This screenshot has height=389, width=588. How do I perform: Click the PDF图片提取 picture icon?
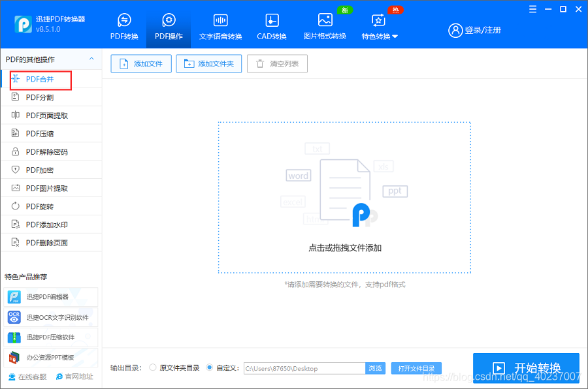pyautogui.click(x=16, y=188)
